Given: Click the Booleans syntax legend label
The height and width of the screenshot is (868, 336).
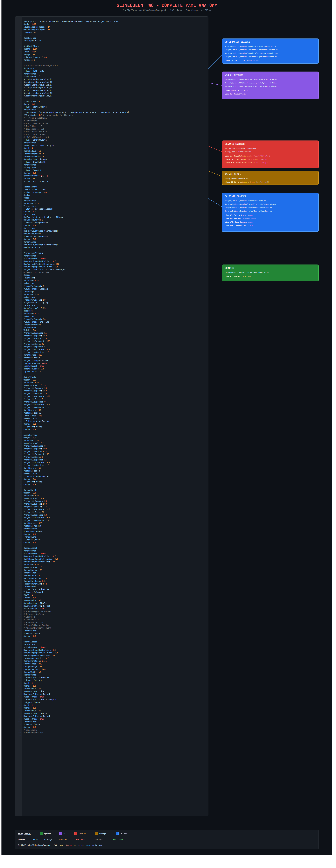Looking at the screenshot, I should point(81,840).
